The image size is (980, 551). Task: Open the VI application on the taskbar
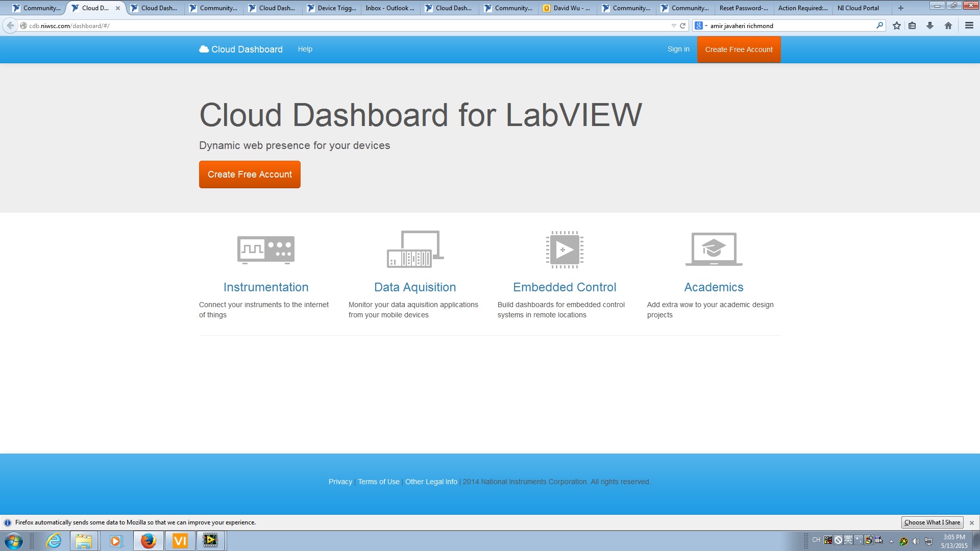point(180,541)
